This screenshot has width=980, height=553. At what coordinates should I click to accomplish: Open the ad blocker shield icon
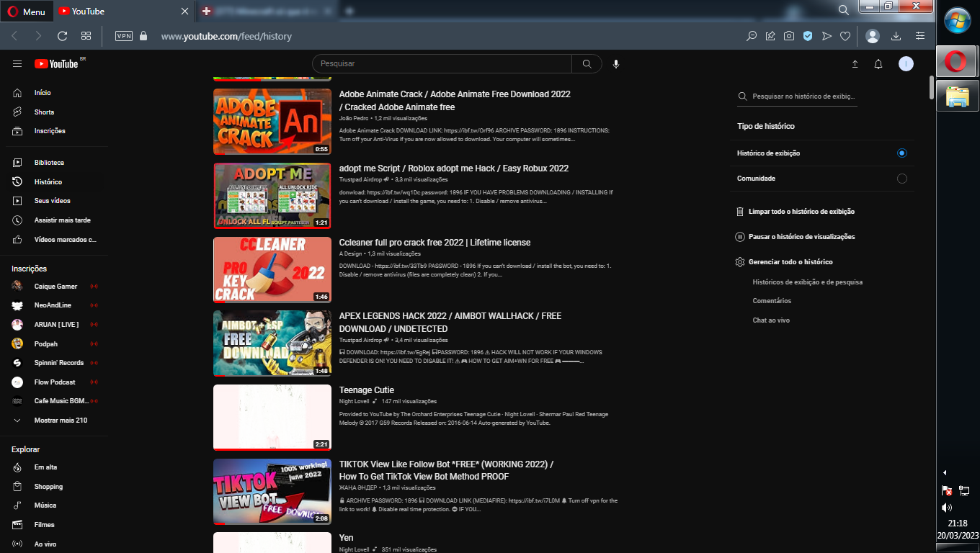[x=808, y=36]
